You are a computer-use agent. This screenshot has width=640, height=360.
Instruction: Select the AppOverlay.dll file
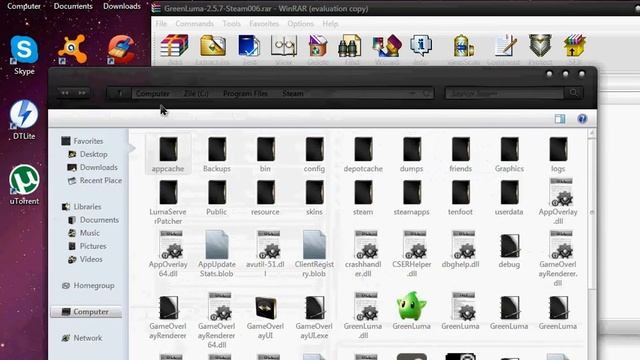tap(558, 202)
